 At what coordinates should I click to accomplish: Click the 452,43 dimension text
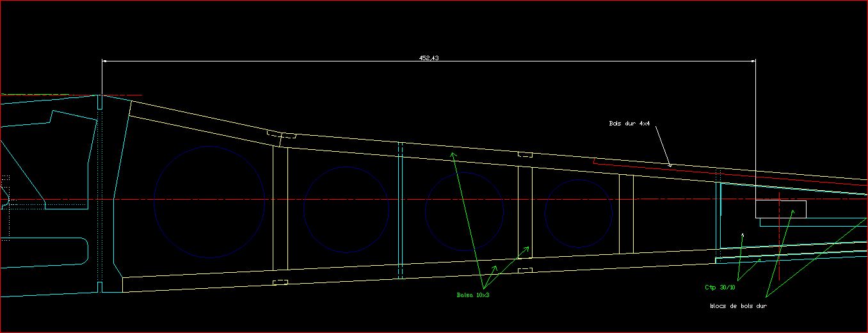click(428, 58)
